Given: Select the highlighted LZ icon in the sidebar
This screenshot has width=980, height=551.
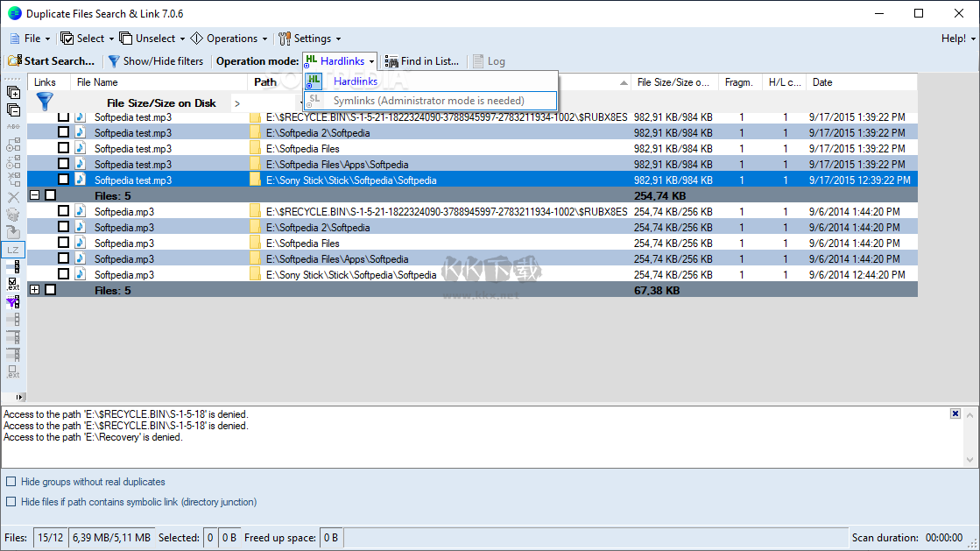Looking at the screenshot, I should pos(13,249).
